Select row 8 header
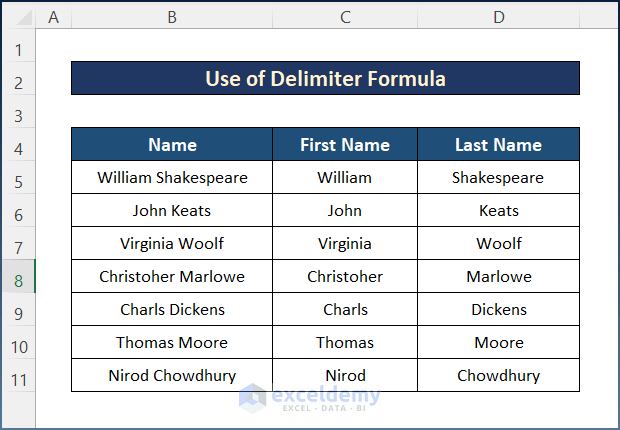This screenshot has width=620, height=430. (x=18, y=277)
